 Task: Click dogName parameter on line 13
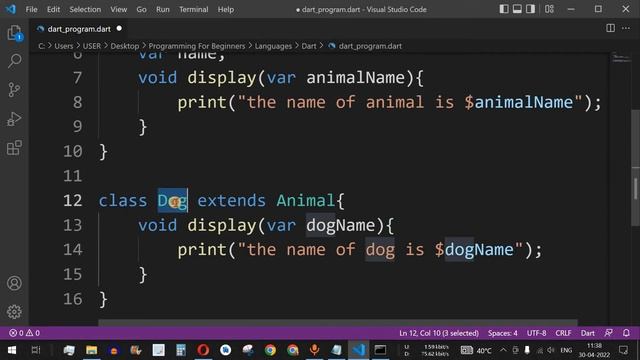[x=340, y=225]
